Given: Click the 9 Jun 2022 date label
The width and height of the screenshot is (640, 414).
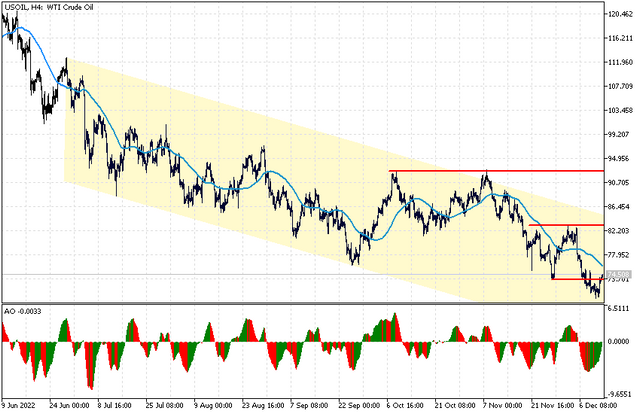Looking at the screenshot, I should [x=18, y=405].
